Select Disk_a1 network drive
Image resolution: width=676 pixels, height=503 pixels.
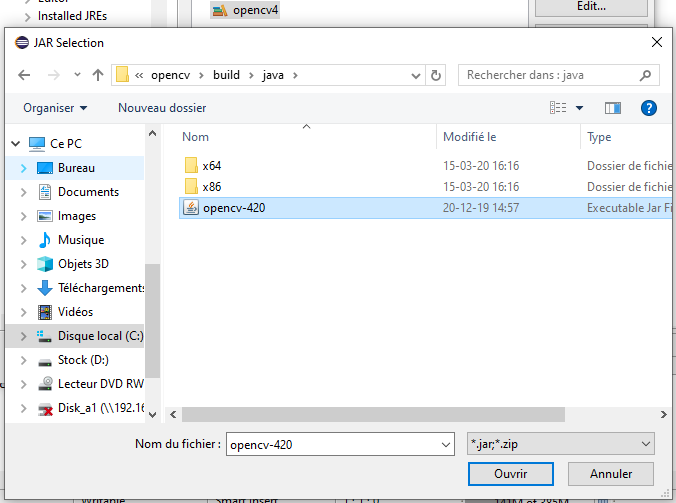100,408
